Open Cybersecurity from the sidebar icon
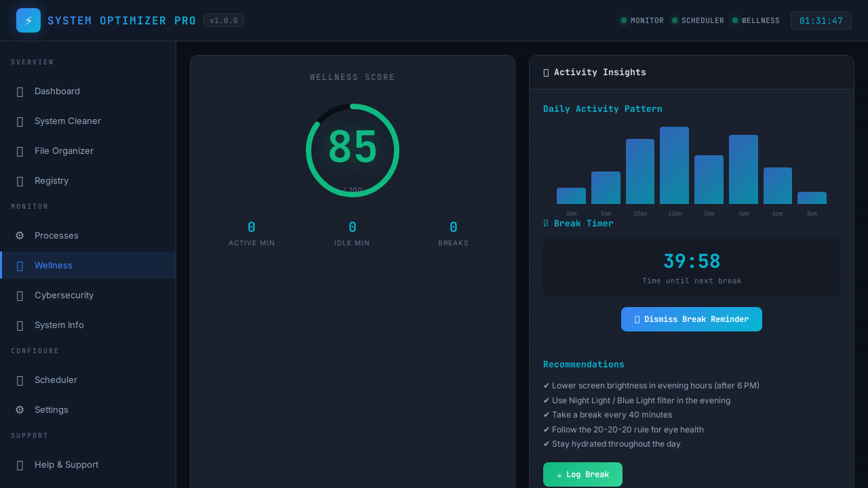The image size is (868, 488). tap(20, 296)
